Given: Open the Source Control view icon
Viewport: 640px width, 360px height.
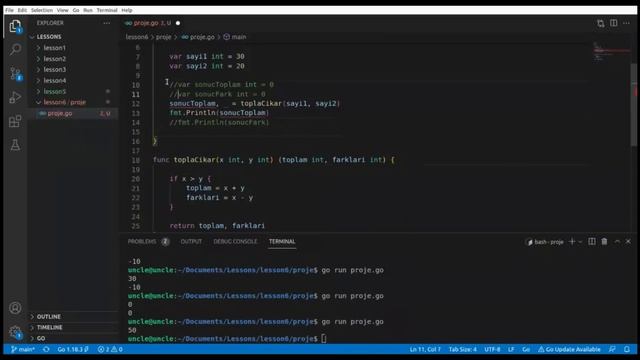Looking at the screenshot, I should tap(15, 73).
